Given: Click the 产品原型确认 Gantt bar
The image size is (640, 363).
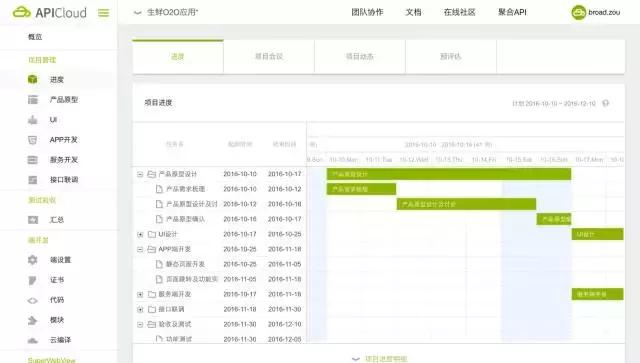Looking at the screenshot, I should (x=554, y=219).
